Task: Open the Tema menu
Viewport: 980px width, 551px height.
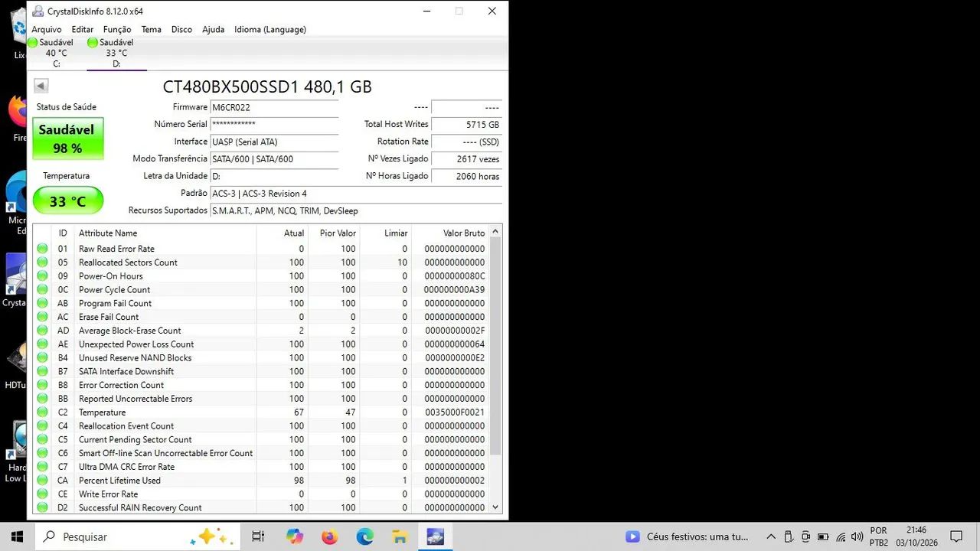Action: tap(152, 29)
